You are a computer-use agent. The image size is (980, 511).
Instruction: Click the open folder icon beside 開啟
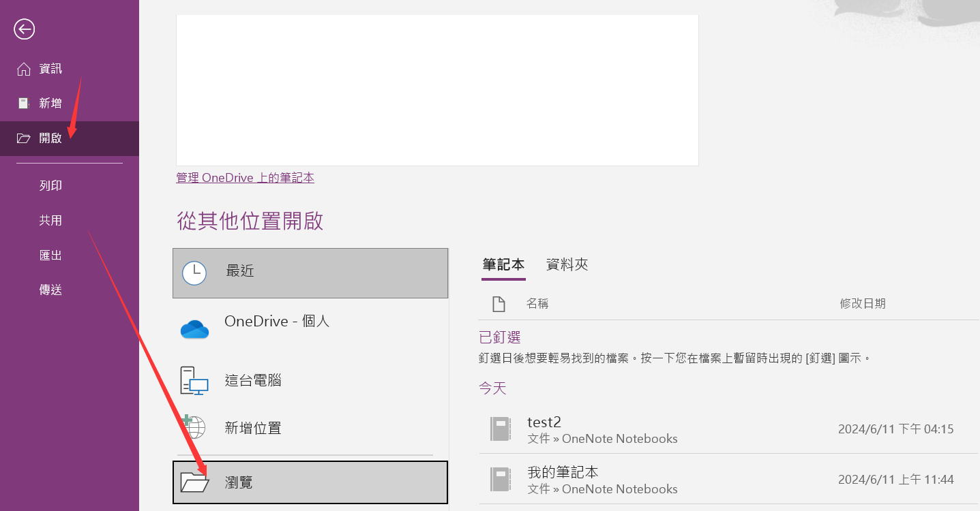(24, 138)
